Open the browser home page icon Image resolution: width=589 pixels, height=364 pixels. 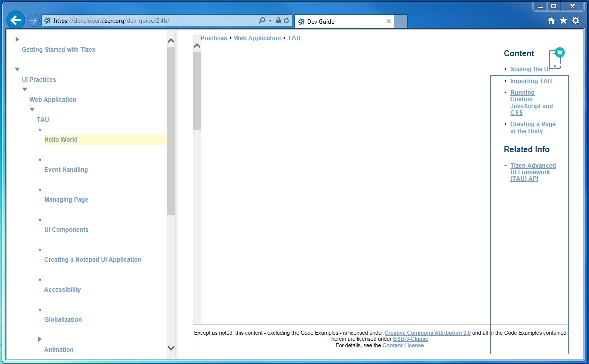[551, 21]
